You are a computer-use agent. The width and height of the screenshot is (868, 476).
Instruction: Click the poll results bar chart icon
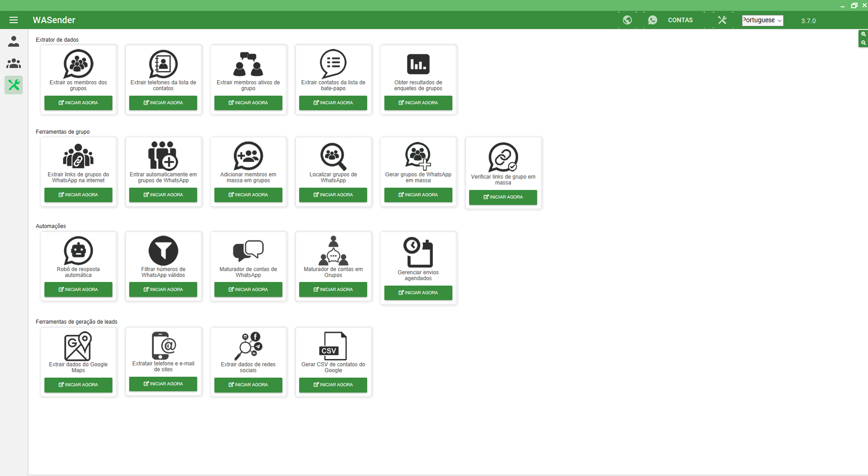tap(418, 64)
